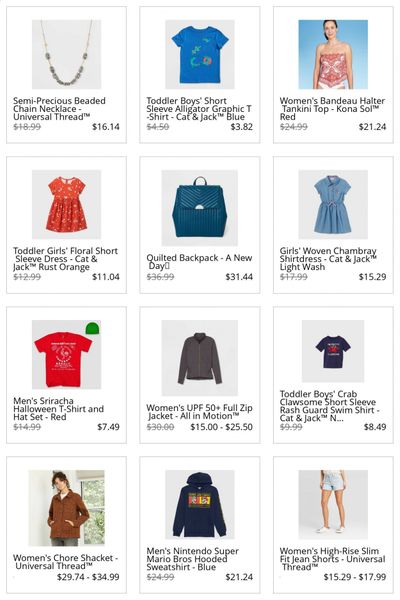Click Men's Nintendo Super Mario Bros Hooded Sweatshirt title
400x600 pixels.
pyautogui.click(x=193, y=559)
